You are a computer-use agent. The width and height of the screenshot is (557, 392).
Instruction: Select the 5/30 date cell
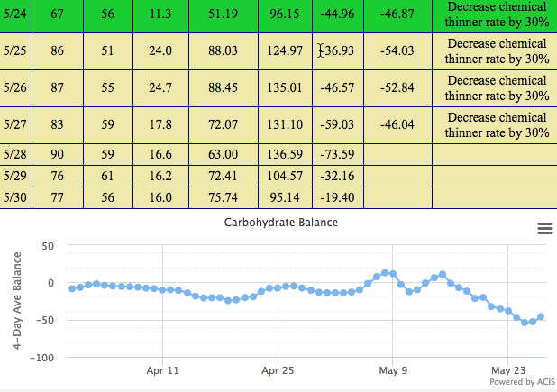pos(14,196)
